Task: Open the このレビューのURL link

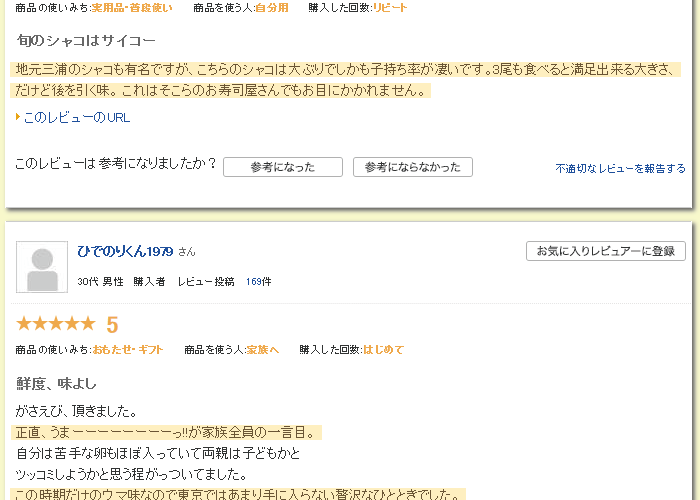Action: point(77,117)
